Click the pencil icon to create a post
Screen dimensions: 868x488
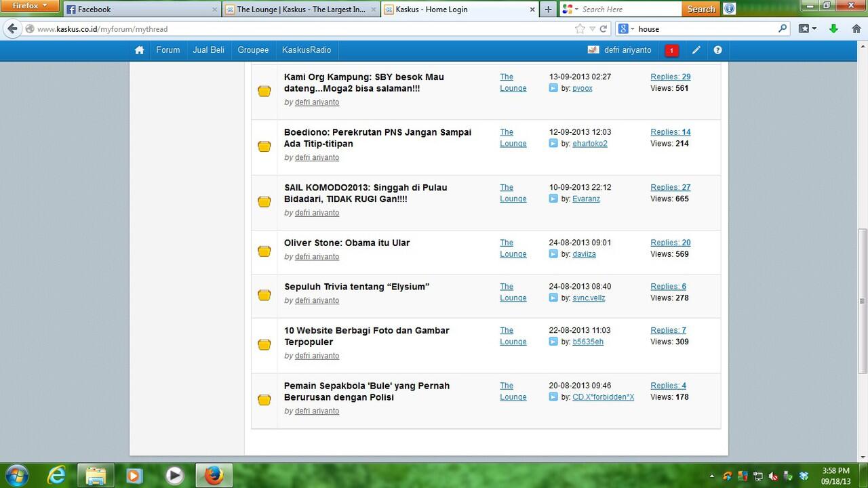pos(696,50)
